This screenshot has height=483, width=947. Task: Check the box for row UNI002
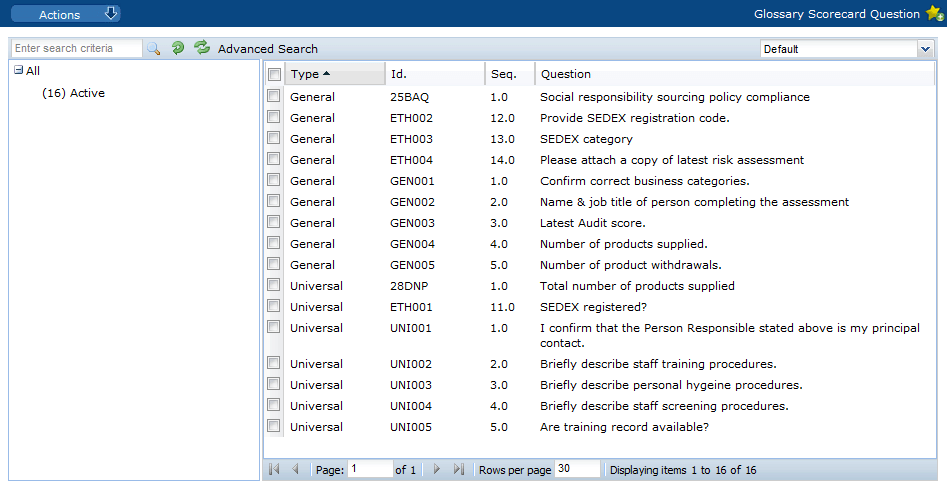pyautogui.click(x=274, y=363)
